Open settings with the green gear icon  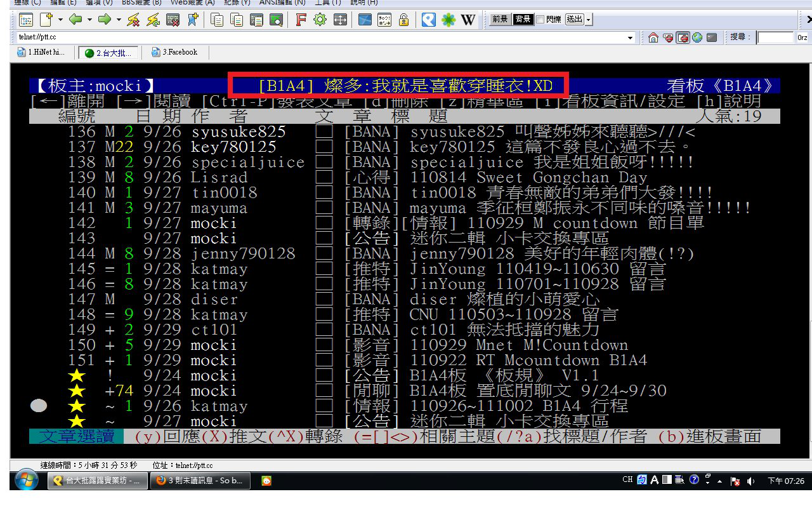(320, 20)
